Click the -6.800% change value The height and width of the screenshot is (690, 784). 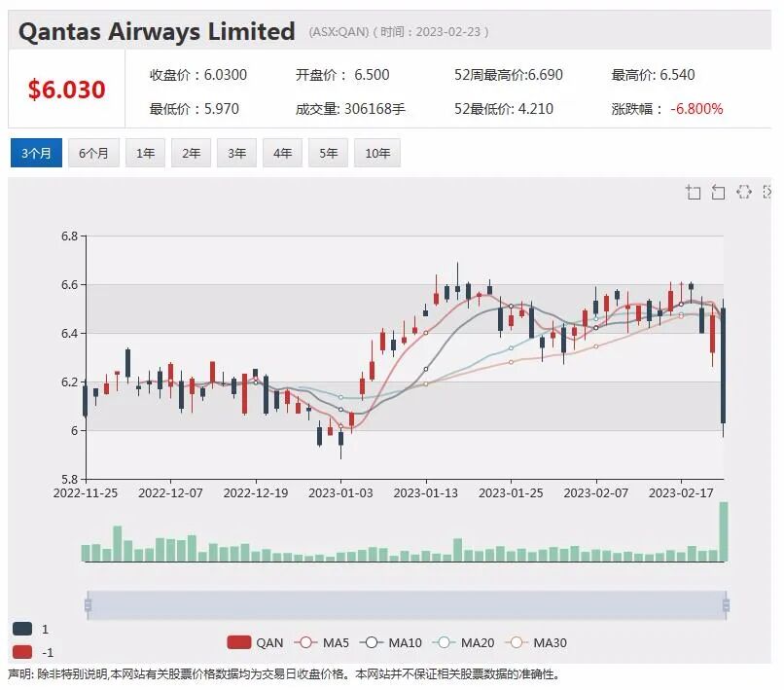[x=696, y=109]
